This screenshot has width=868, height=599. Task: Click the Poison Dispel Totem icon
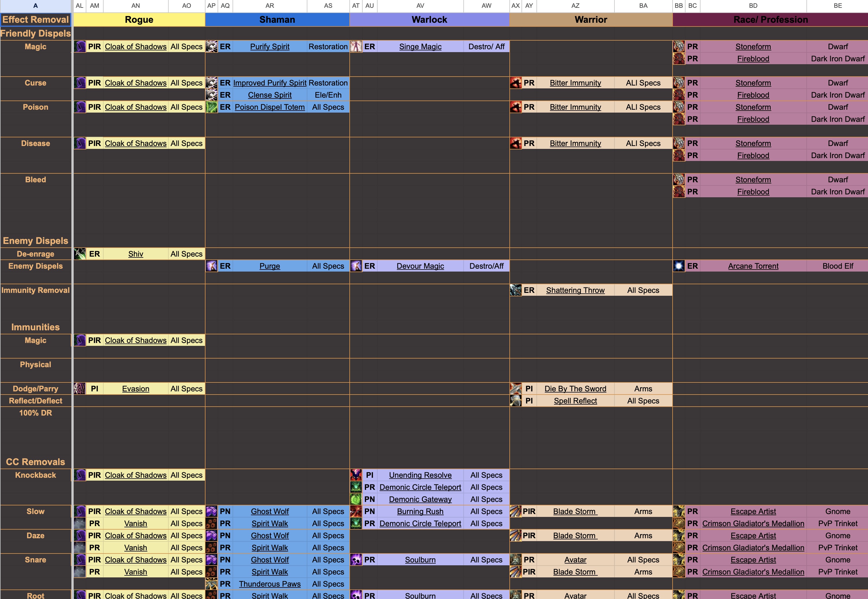pos(212,107)
